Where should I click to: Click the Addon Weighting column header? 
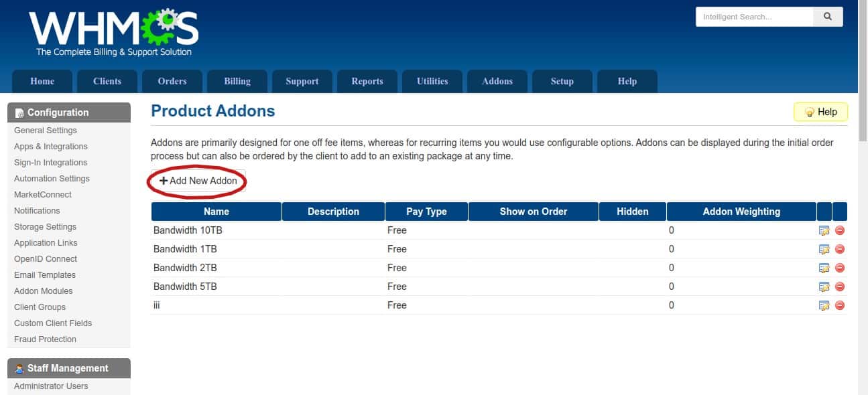click(741, 212)
